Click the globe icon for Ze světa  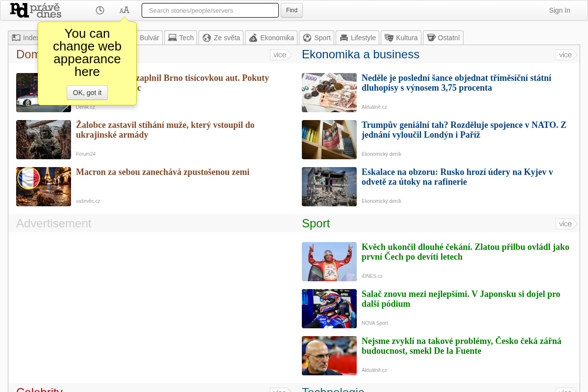(x=207, y=38)
